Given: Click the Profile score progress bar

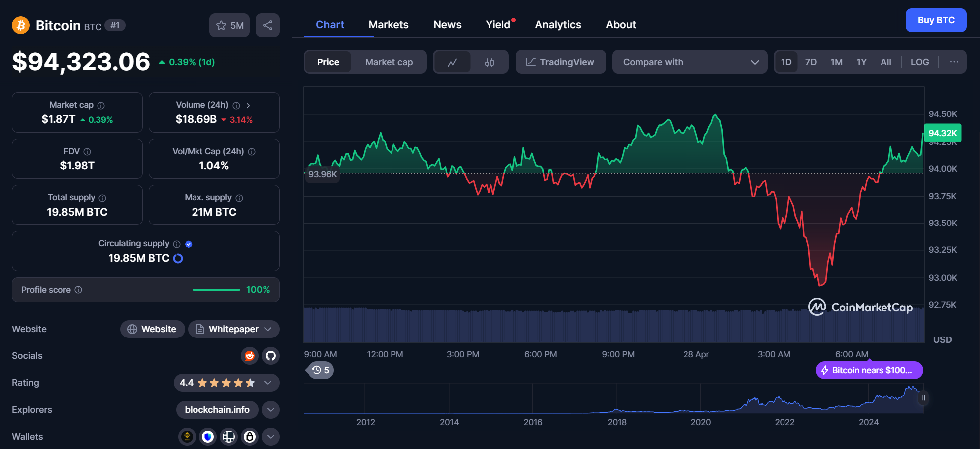Looking at the screenshot, I should (x=216, y=289).
